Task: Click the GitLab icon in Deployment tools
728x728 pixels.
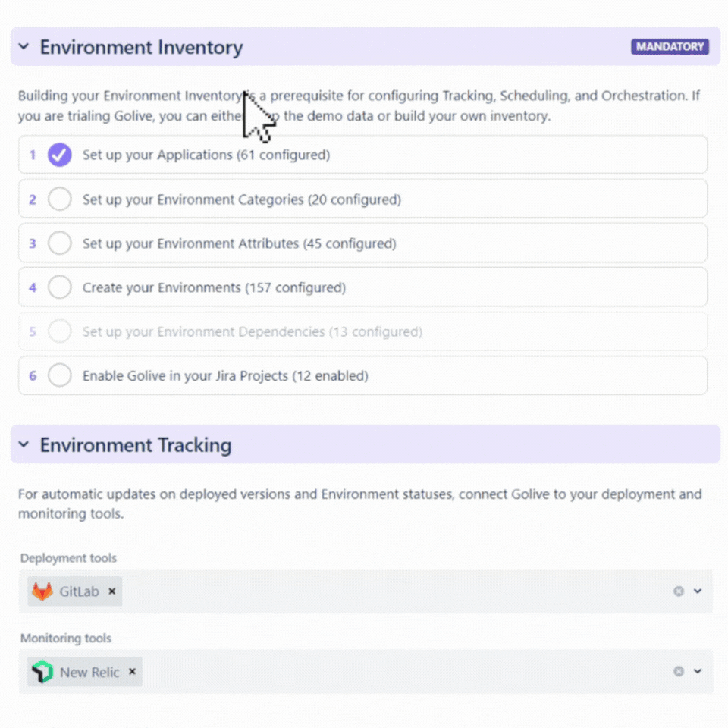Action: tap(42, 591)
